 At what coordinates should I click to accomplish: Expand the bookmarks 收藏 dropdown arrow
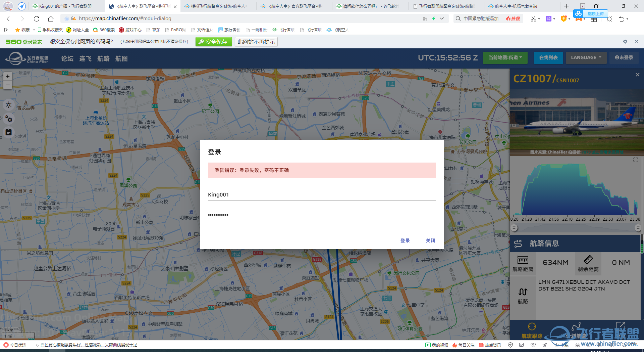(x=34, y=30)
